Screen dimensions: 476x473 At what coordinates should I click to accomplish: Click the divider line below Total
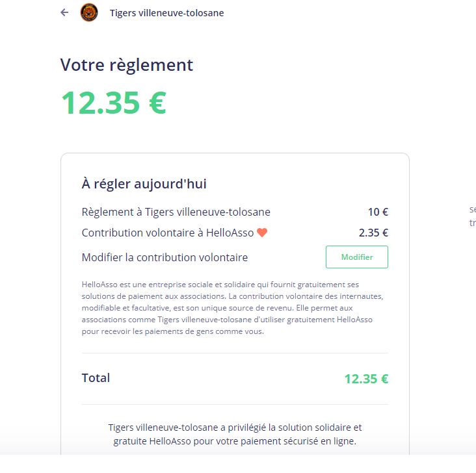pos(235,404)
